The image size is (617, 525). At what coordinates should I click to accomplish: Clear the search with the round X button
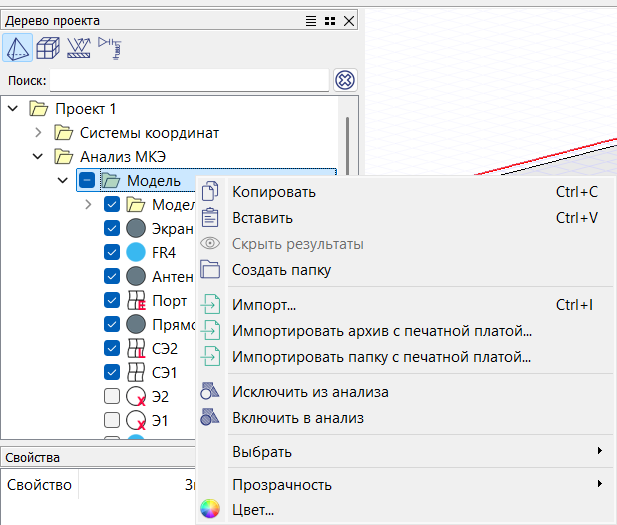(345, 80)
